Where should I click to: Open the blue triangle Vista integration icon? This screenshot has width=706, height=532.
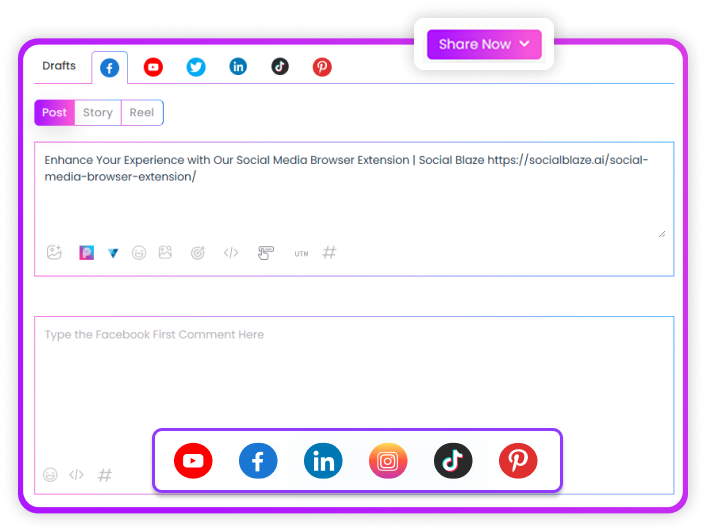point(113,253)
